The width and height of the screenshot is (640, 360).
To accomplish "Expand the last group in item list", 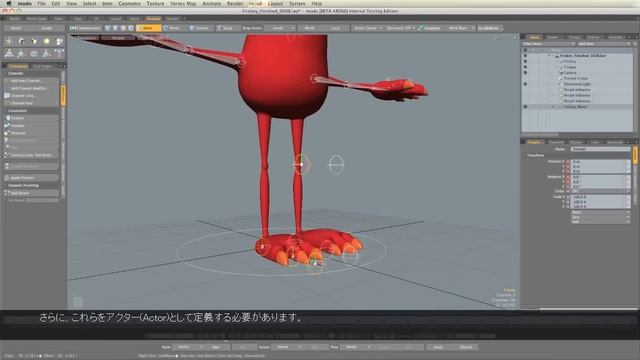I will tap(553, 107).
